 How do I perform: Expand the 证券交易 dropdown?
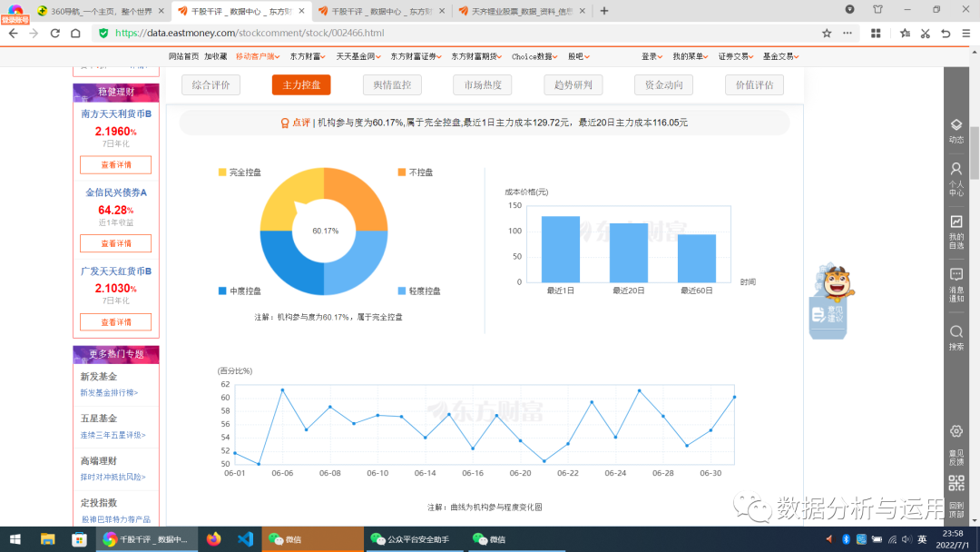coord(736,56)
